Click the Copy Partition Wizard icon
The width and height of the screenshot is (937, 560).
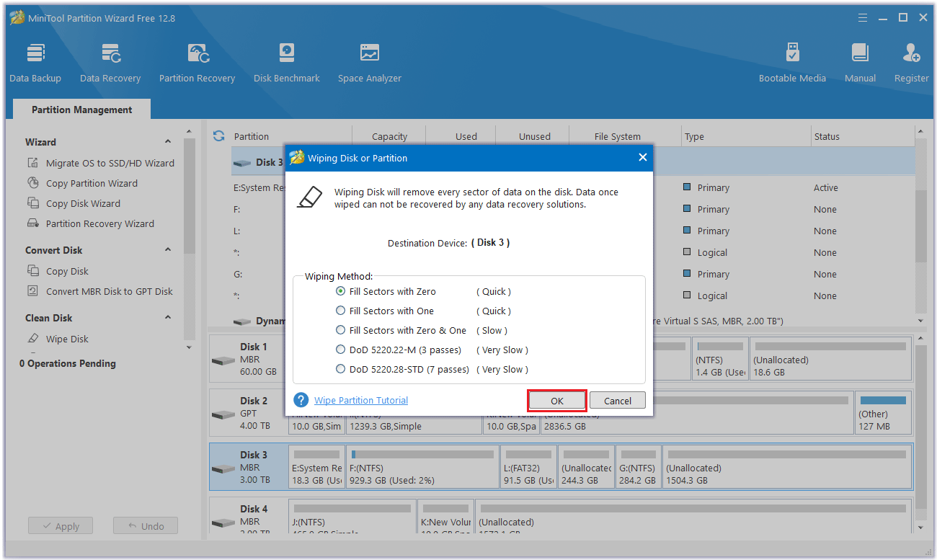pyautogui.click(x=33, y=183)
